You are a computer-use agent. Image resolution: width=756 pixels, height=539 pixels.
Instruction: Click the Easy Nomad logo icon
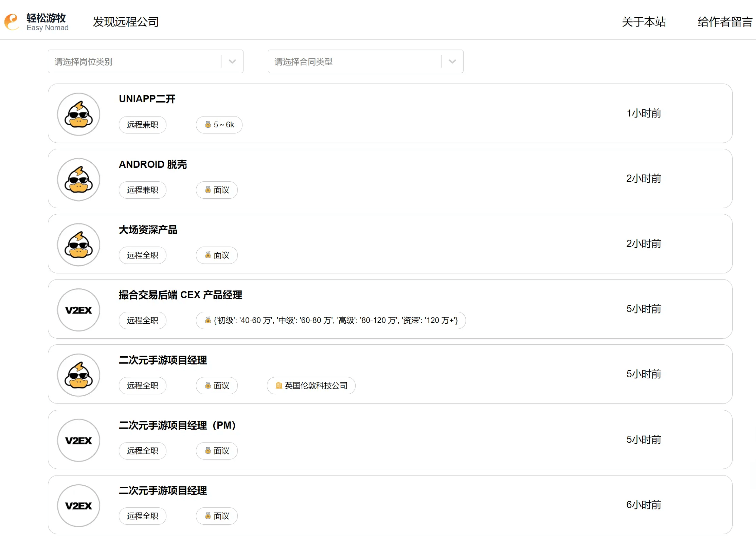tap(12, 22)
